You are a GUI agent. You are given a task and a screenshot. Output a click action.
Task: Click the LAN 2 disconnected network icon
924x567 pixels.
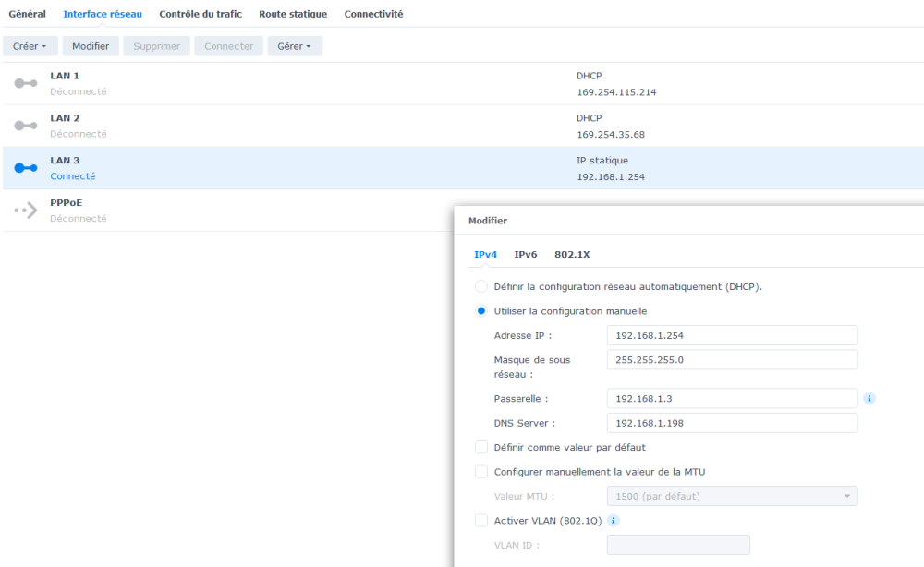coord(26,126)
